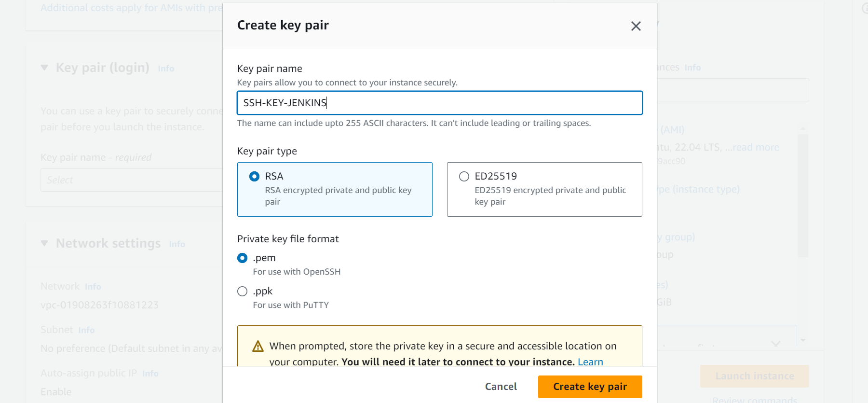
Task: Choose .ppk format for PuTTY
Action: pos(242,292)
